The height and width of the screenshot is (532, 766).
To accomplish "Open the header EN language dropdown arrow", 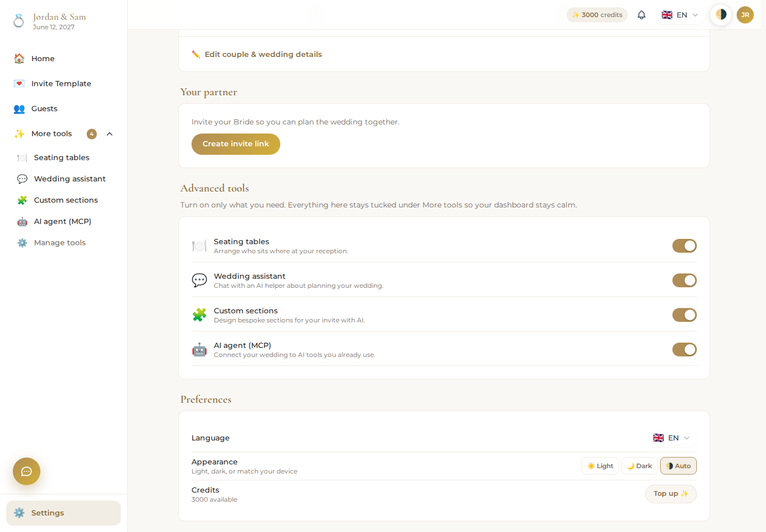I will pyautogui.click(x=695, y=15).
